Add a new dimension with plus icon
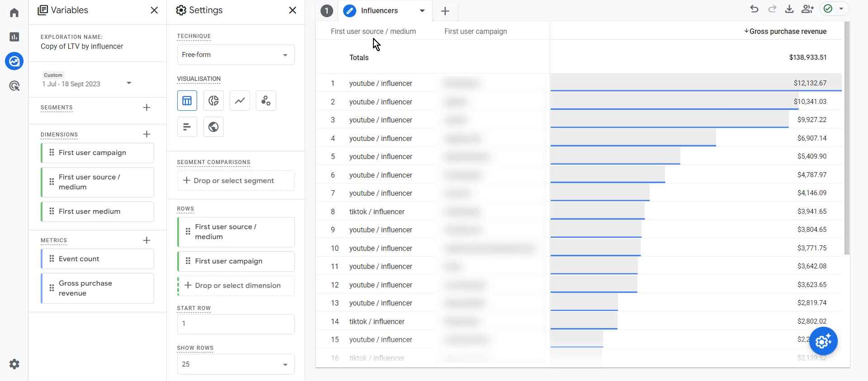This screenshot has width=868, height=381. pyautogui.click(x=146, y=134)
